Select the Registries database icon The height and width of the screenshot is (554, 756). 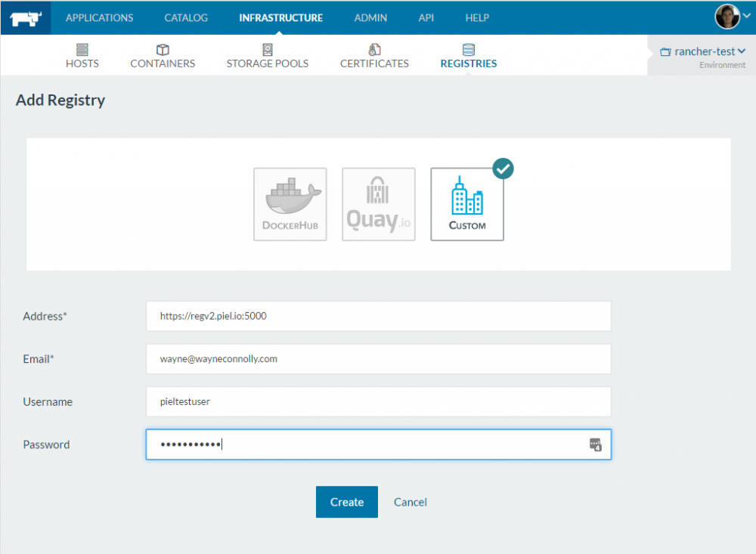[468, 49]
